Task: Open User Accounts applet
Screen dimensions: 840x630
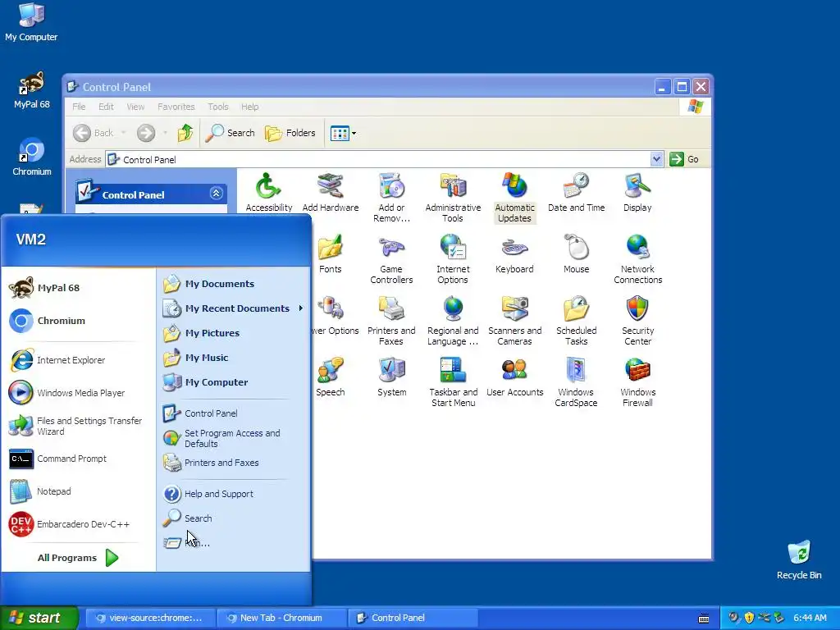Action: tap(514, 377)
